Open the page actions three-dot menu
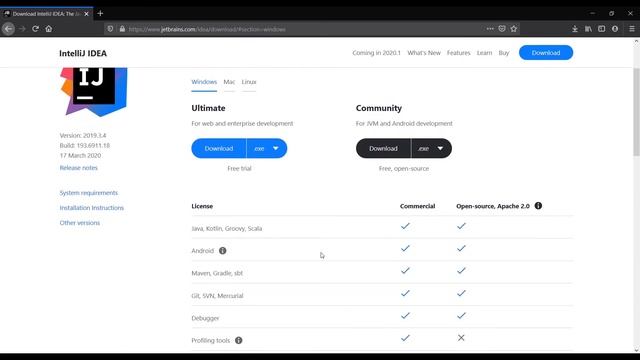Image resolution: width=640 pixels, height=360 pixels. click(x=490, y=29)
